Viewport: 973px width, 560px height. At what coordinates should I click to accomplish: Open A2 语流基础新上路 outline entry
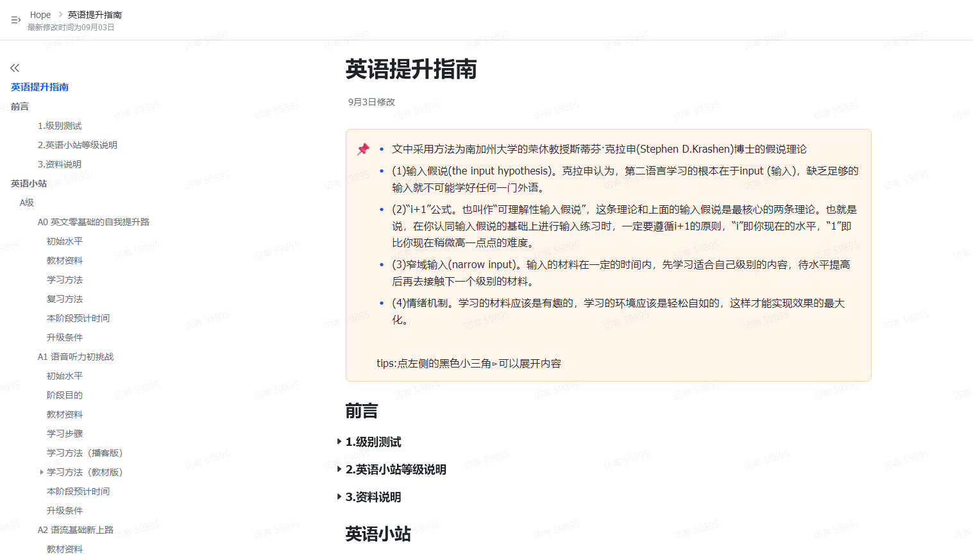point(76,530)
